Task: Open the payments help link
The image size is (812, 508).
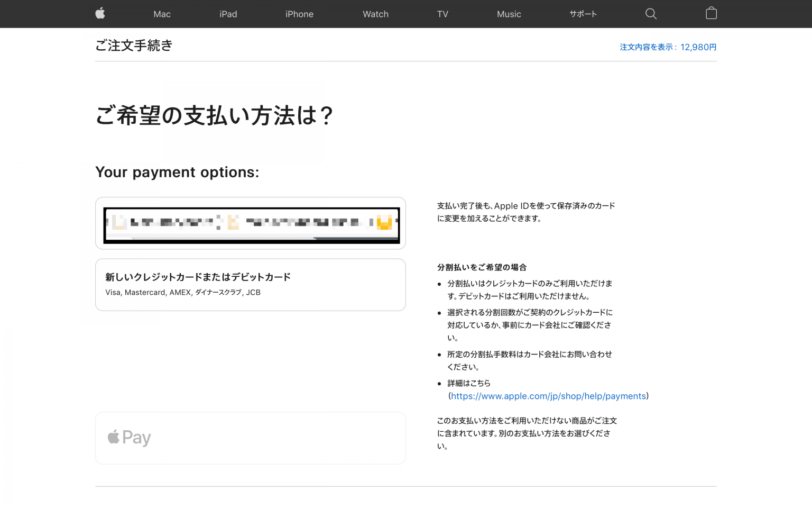Action: click(548, 396)
